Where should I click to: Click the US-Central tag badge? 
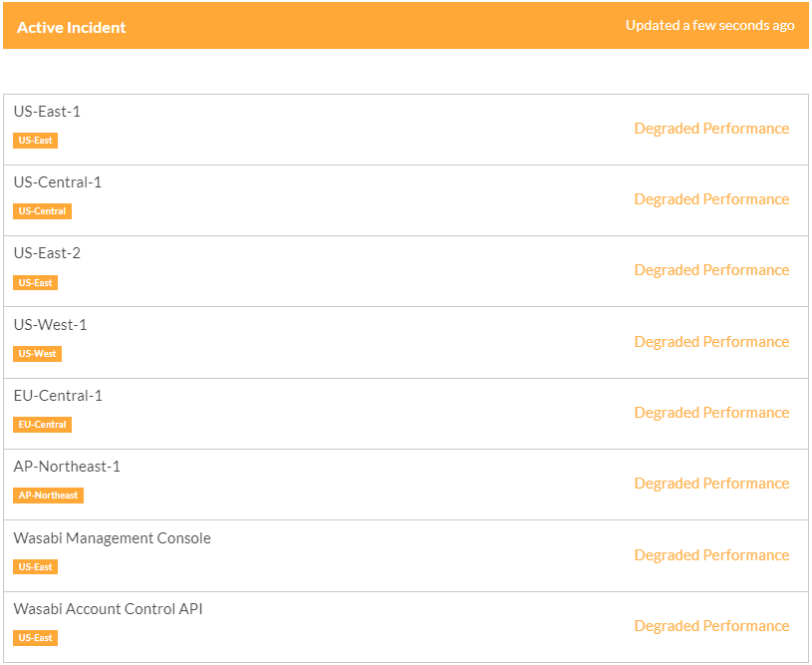point(42,211)
